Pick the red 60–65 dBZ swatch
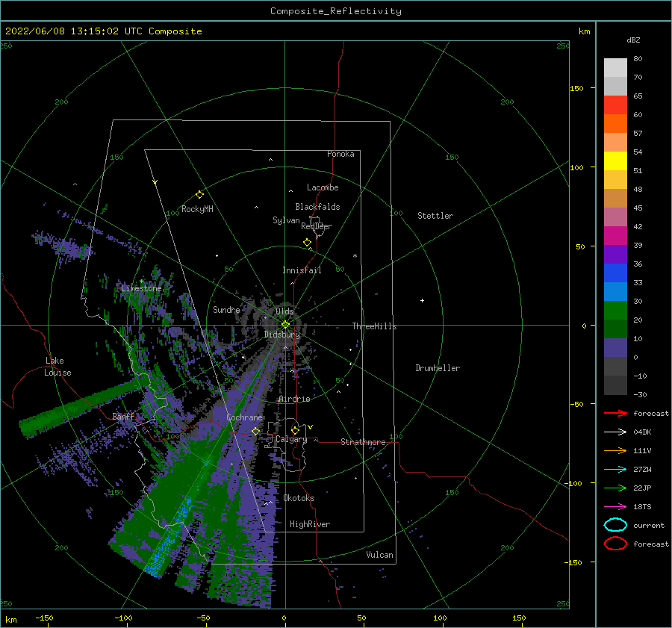Screen dimensions: 672x628 [615, 105]
